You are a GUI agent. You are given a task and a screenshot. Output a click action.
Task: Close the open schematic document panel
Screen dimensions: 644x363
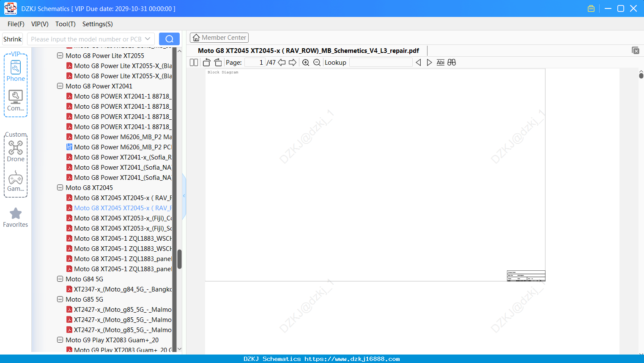click(x=636, y=50)
